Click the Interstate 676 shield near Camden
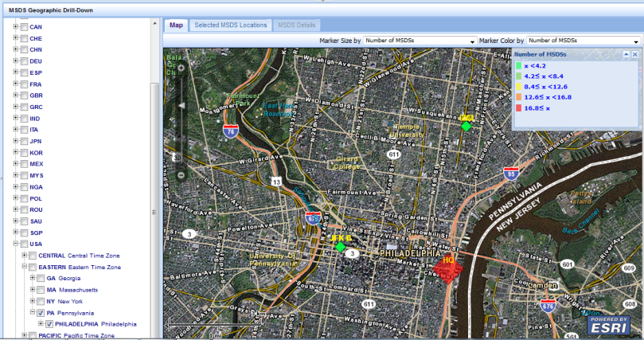 [548, 306]
